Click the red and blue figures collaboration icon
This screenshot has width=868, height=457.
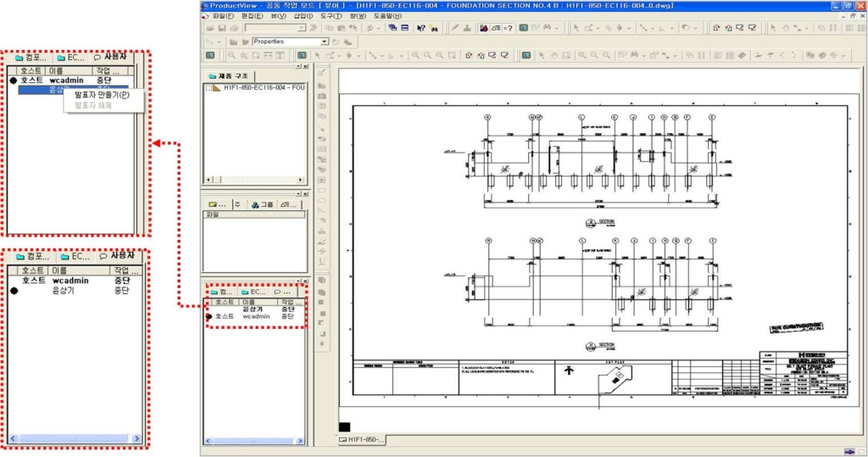(484, 28)
